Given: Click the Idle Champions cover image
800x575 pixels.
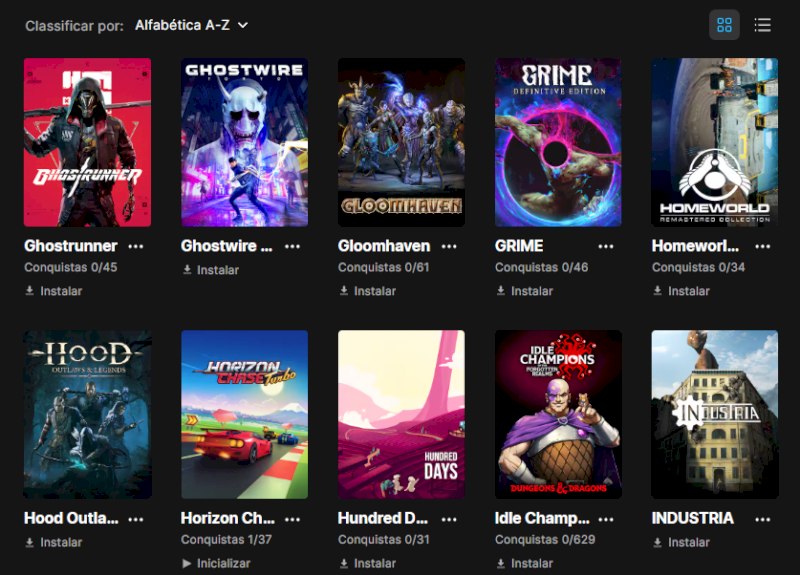Looking at the screenshot, I should (558, 414).
